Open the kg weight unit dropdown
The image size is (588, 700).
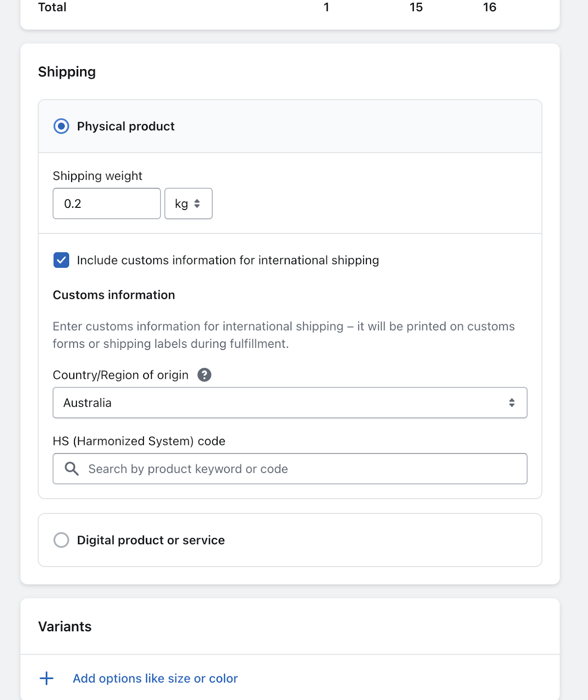click(188, 204)
